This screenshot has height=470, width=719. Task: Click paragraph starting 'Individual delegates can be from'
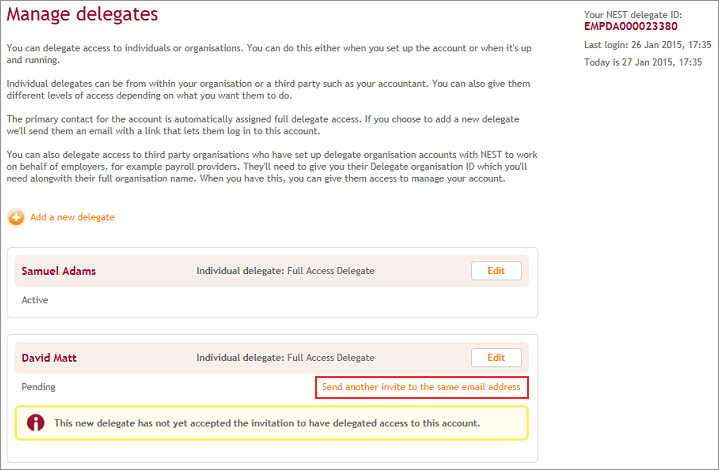point(268,89)
